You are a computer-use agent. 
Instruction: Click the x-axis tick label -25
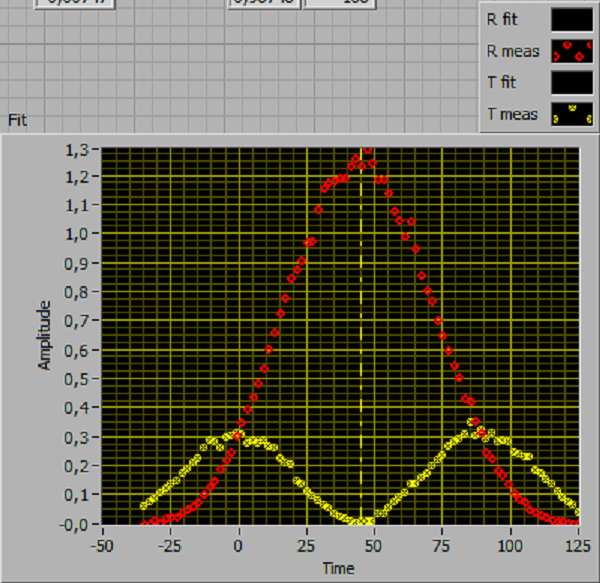tap(170, 546)
